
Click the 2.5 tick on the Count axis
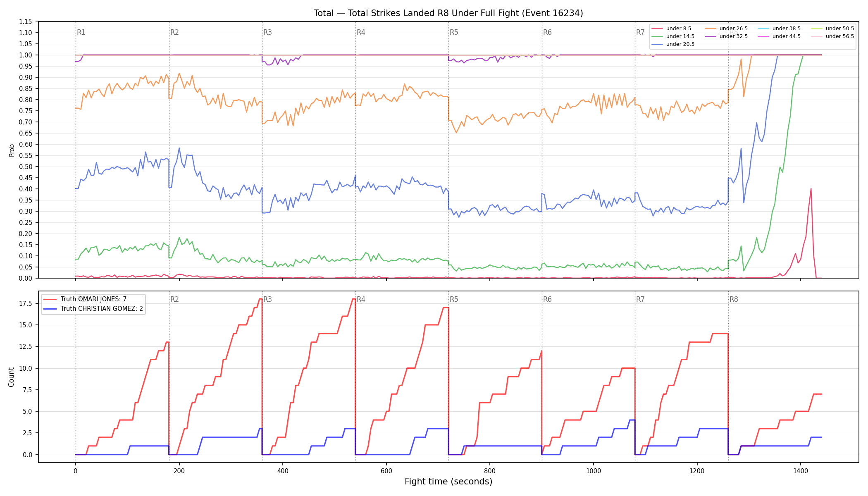coord(27,433)
